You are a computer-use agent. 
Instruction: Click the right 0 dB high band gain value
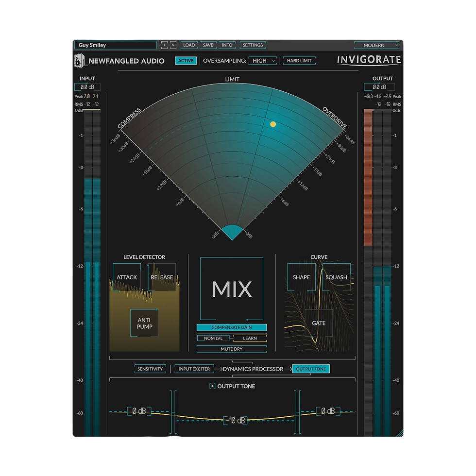[x=328, y=411]
